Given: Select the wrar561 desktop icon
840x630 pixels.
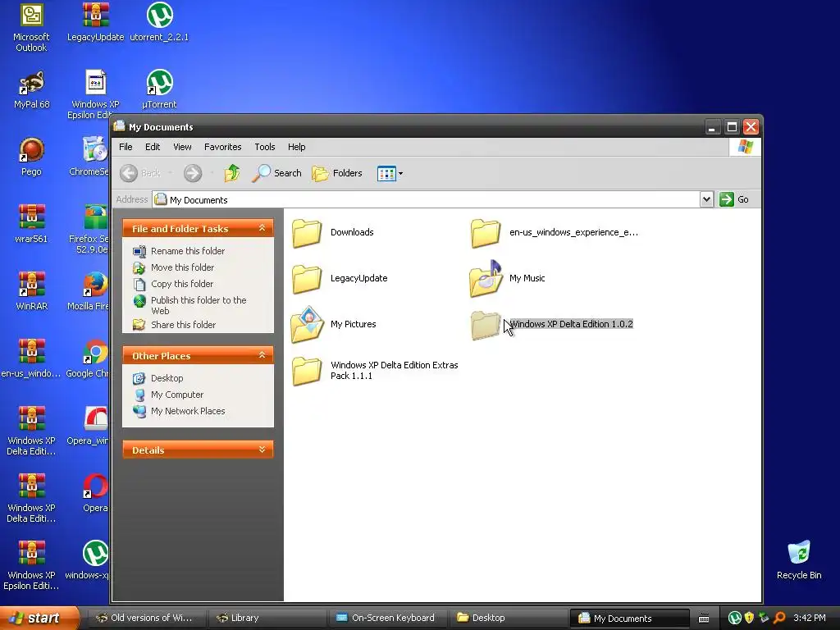Looking at the screenshot, I should [x=31, y=217].
